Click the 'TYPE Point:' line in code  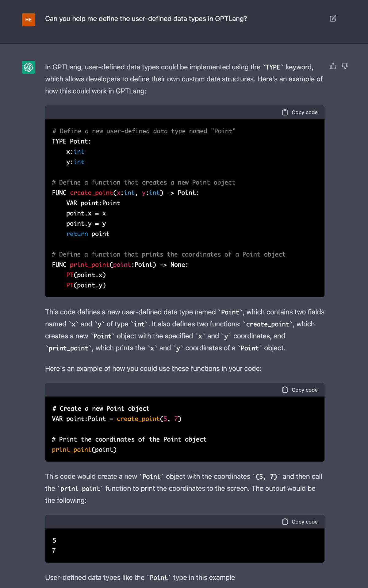71,141
